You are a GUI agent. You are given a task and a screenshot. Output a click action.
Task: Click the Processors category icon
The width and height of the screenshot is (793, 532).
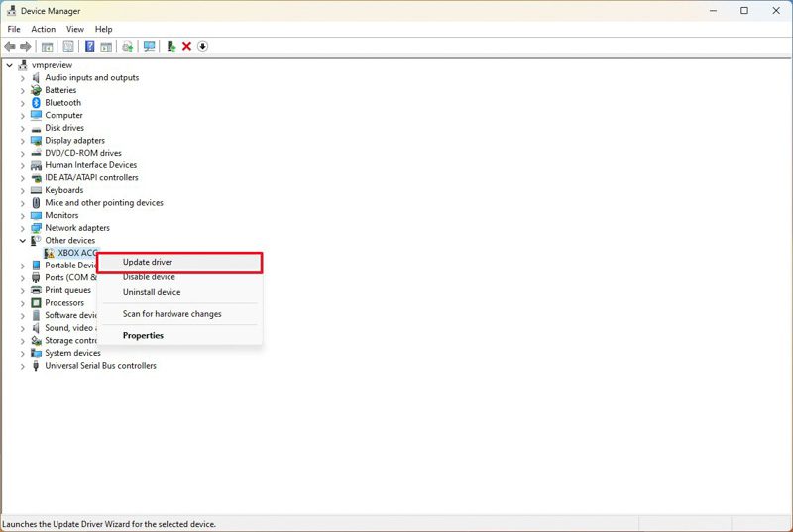[x=36, y=302]
